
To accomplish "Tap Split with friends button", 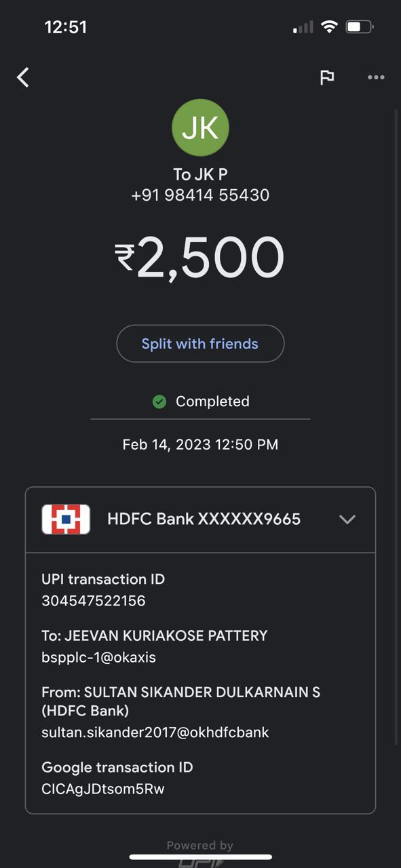I will 200,344.
